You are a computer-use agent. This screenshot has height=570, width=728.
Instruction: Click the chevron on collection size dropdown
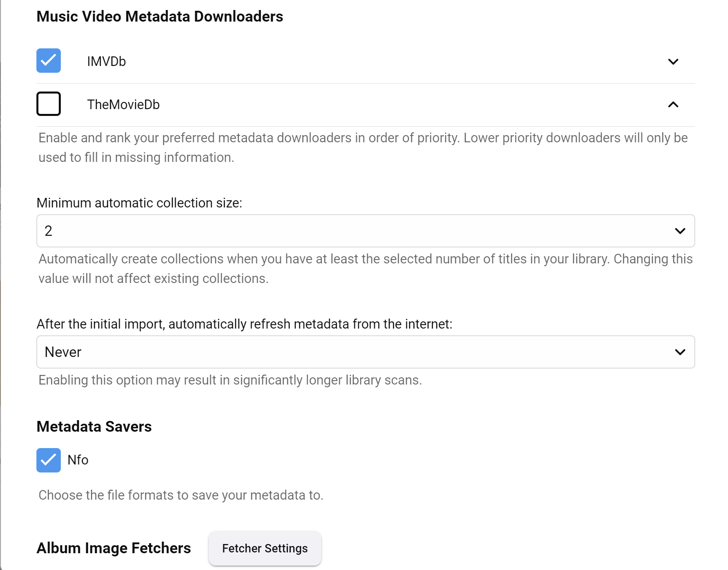(x=680, y=231)
